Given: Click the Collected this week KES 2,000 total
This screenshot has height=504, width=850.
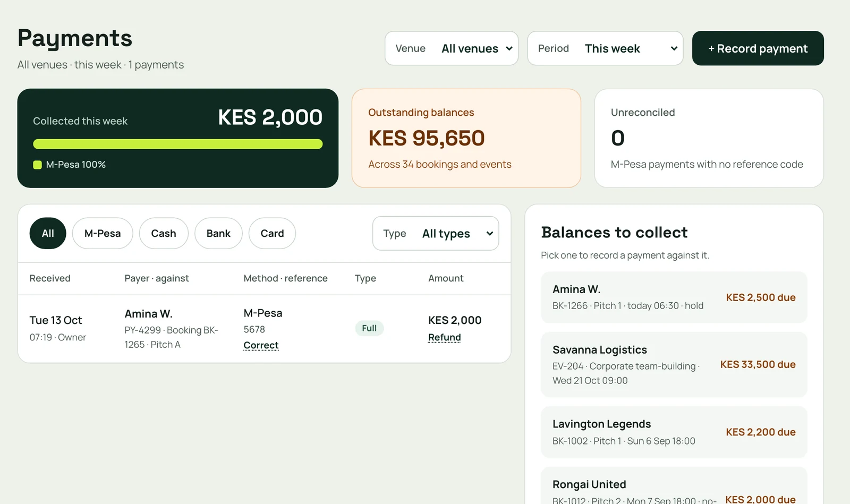Looking at the screenshot, I should (x=270, y=117).
